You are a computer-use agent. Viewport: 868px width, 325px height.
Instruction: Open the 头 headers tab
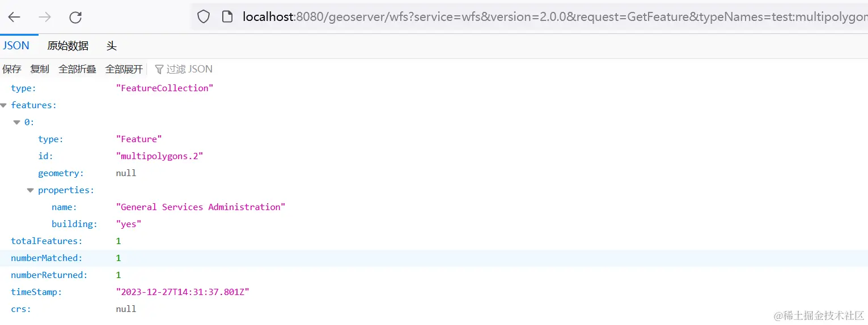pos(111,46)
